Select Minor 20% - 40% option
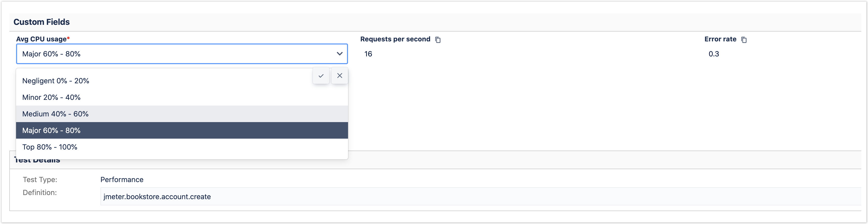Viewport: 868px width, 224px height. pos(51,97)
